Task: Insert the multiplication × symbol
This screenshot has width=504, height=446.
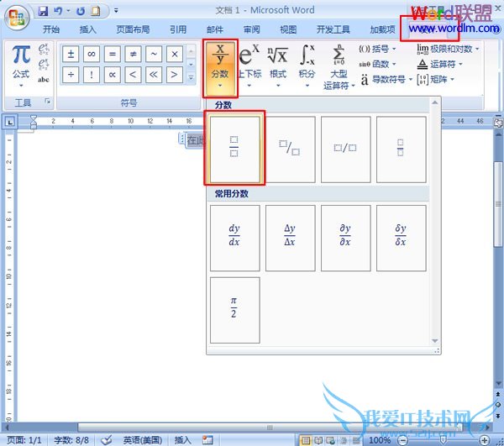Action: (x=175, y=54)
